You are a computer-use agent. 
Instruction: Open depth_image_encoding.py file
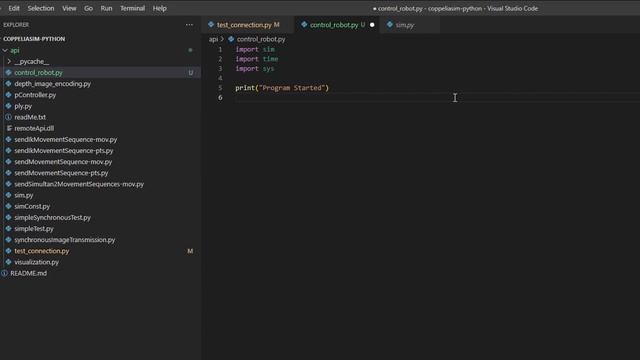(53, 84)
